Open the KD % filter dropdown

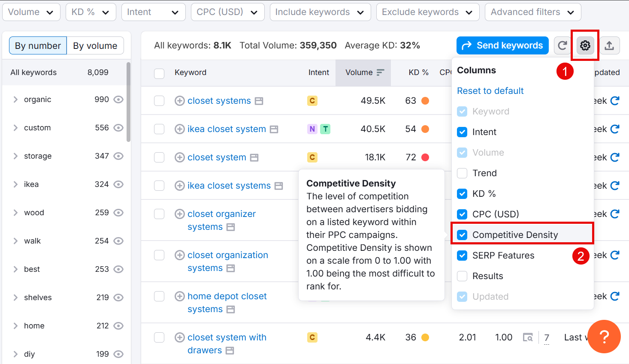coord(91,12)
